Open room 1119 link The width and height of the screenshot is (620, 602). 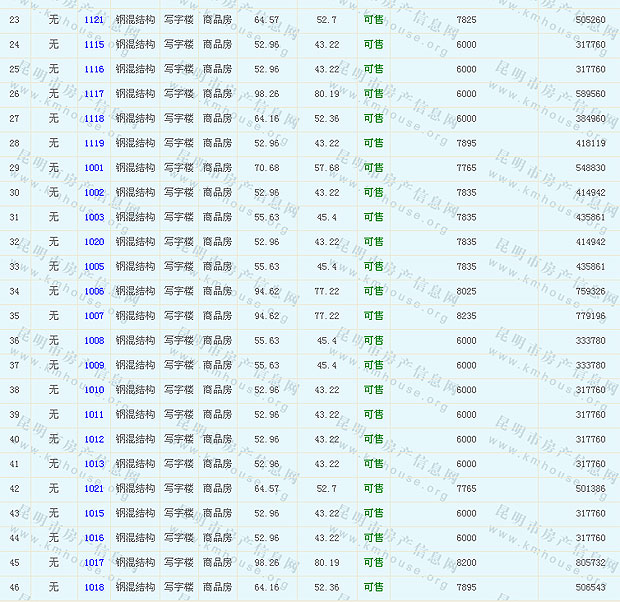[x=94, y=143]
